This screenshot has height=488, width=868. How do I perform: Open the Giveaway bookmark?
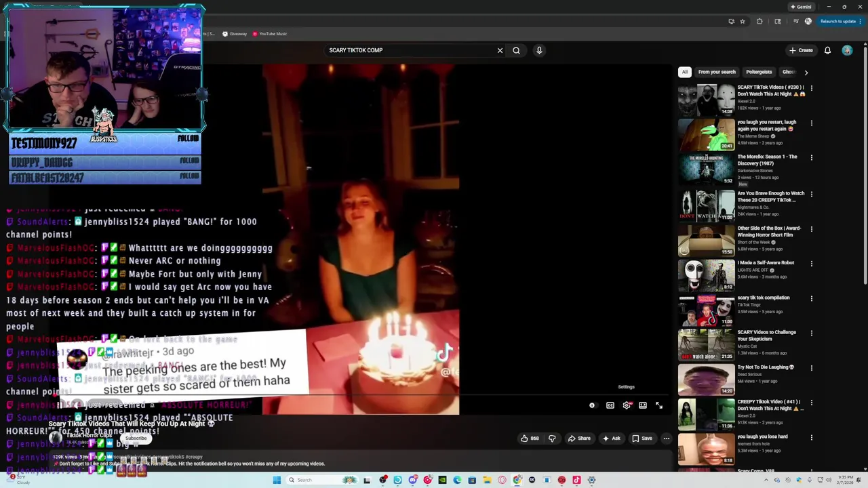pyautogui.click(x=235, y=34)
